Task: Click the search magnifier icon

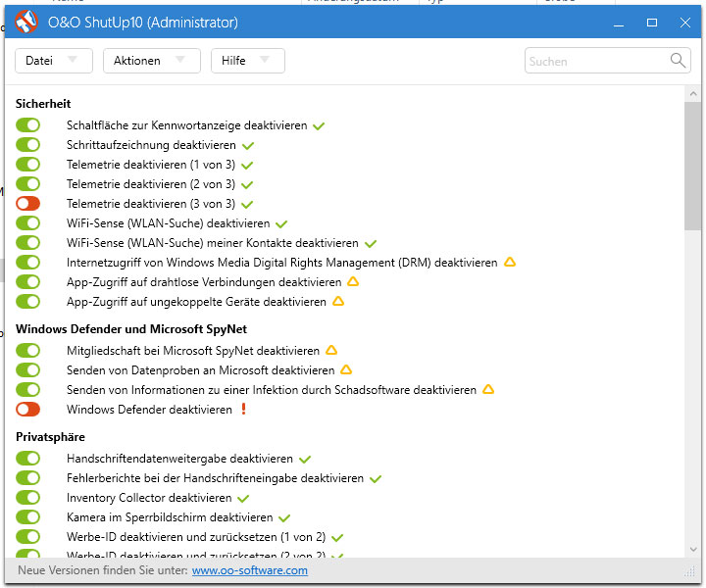Action: coord(679,61)
